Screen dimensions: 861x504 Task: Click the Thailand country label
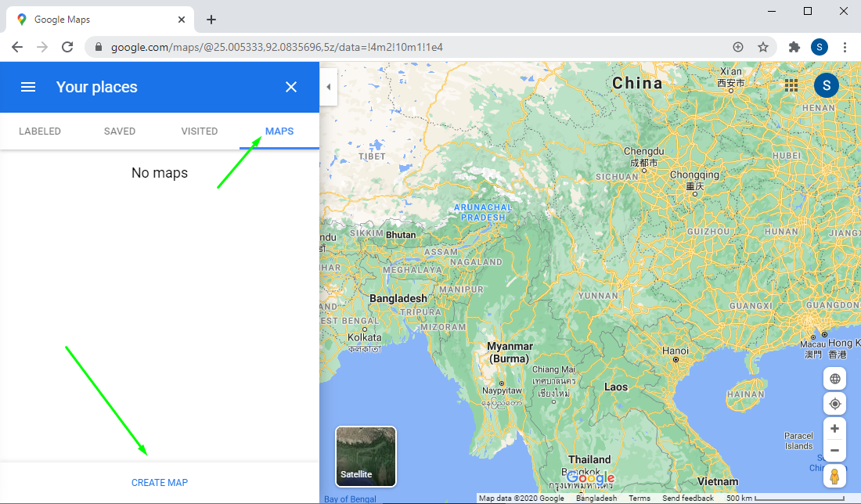(x=589, y=459)
